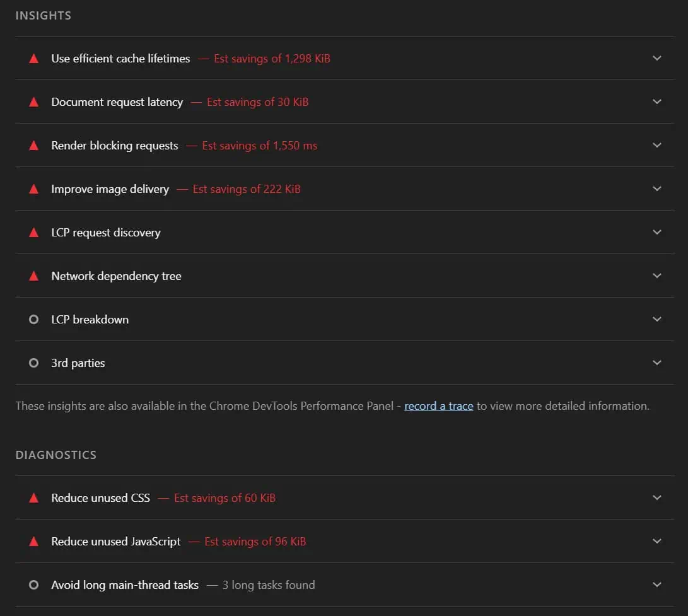Screen dimensions: 688x616
Task: Click red triangle icon beside cache lifetimes
Action: (34, 59)
